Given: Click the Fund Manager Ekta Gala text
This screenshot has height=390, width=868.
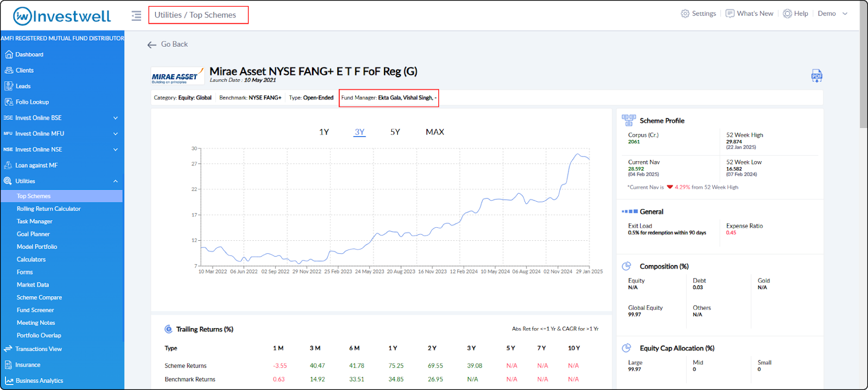Looking at the screenshot, I should (x=388, y=98).
